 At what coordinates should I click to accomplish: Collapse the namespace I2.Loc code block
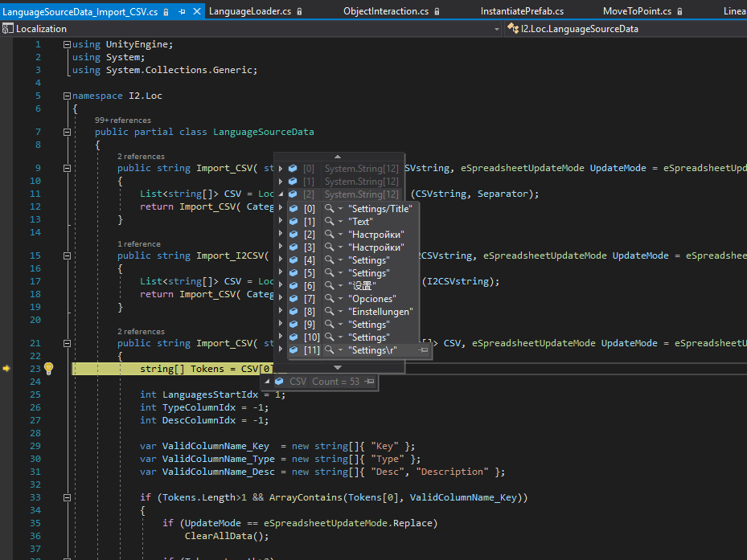(66, 96)
